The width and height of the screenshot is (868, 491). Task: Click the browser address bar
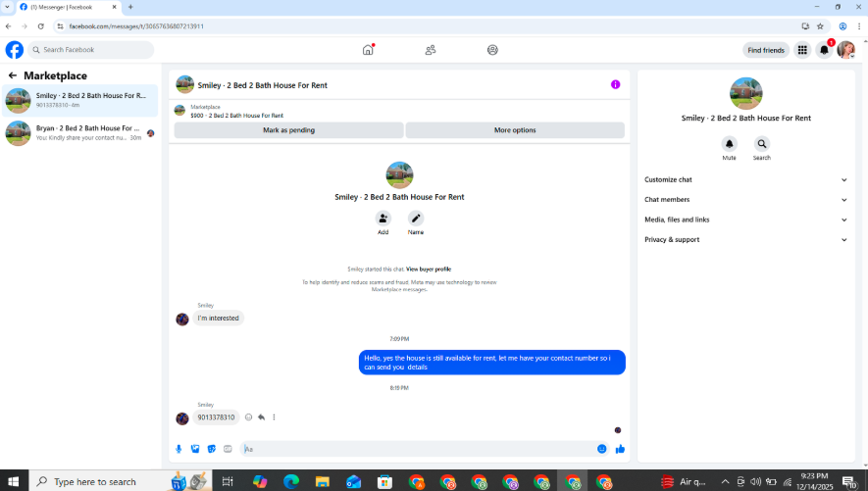point(427,26)
